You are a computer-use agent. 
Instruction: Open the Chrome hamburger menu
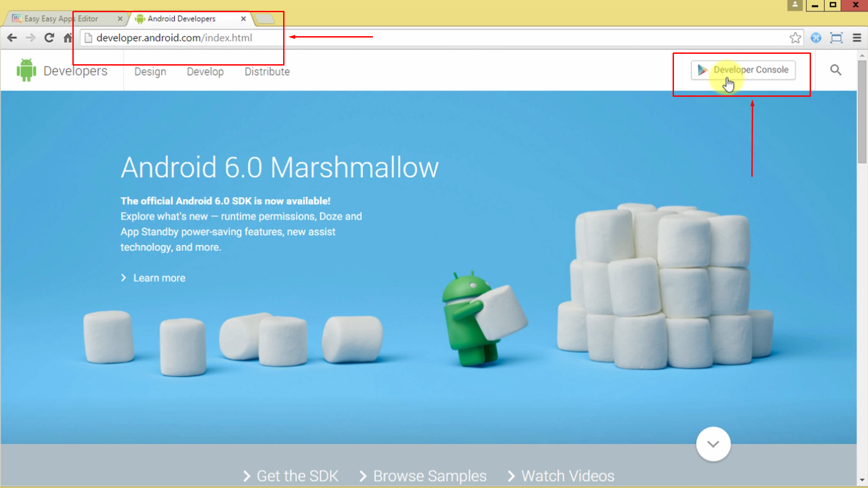click(x=857, y=38)
